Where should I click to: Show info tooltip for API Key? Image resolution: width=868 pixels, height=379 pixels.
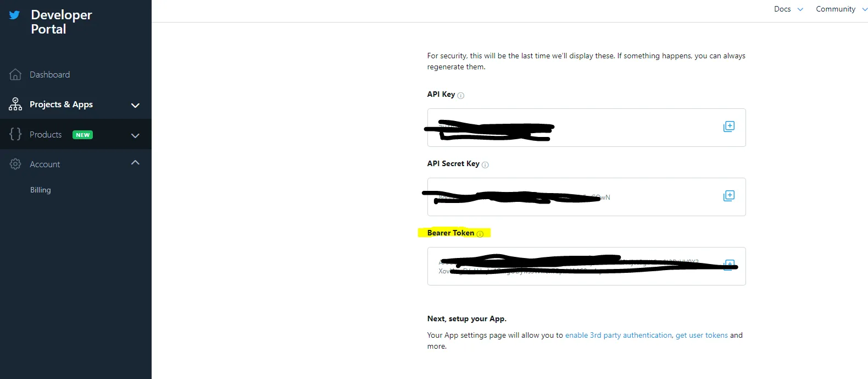(x=461, y=96)
